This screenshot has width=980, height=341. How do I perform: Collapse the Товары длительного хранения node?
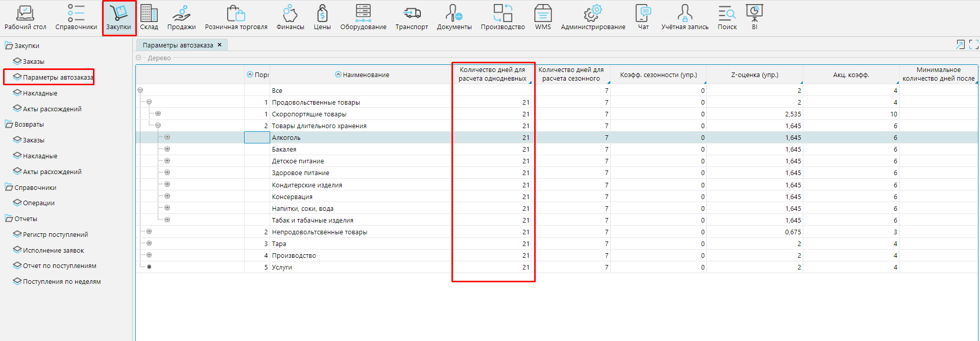point(158,126)
